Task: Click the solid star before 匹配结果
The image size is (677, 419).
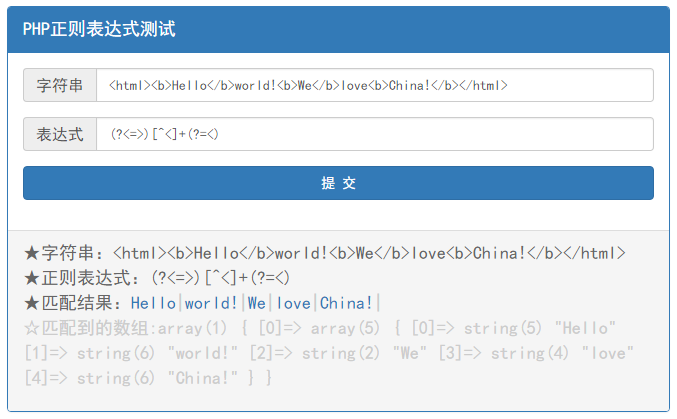Action: (32, 303)
